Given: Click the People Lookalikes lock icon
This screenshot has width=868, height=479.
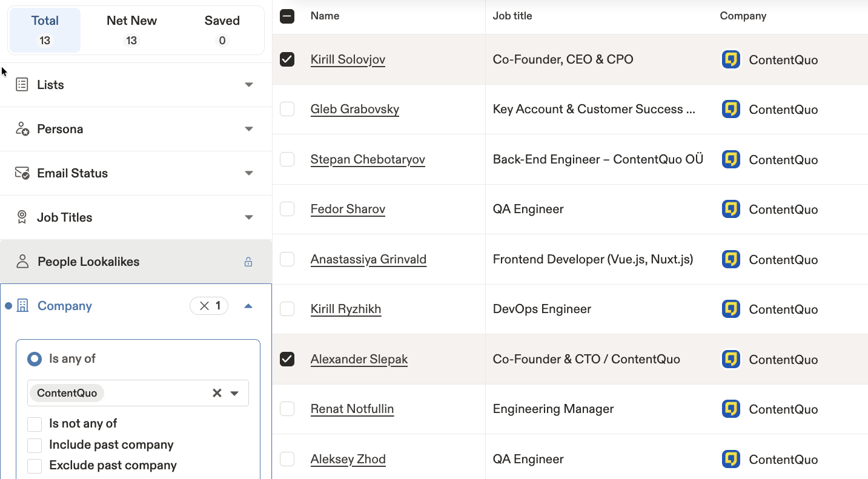Looking at the screenshot, I should (x=248, y=262).
